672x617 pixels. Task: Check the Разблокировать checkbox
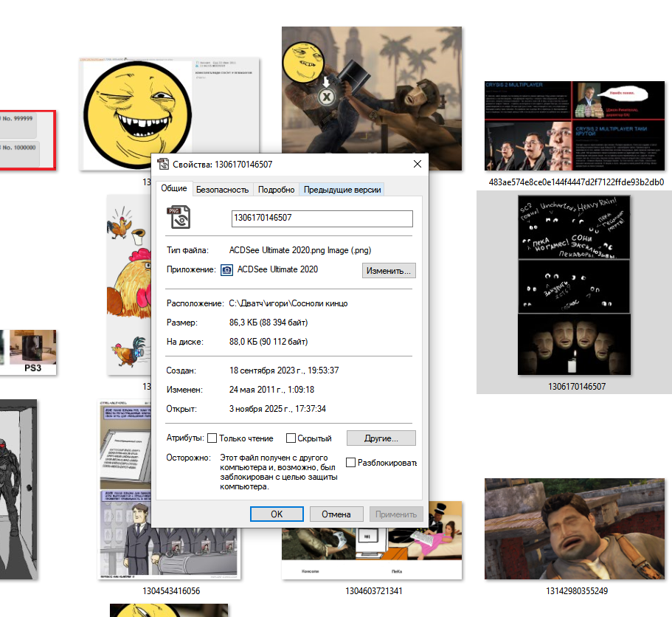coord(350,463)
